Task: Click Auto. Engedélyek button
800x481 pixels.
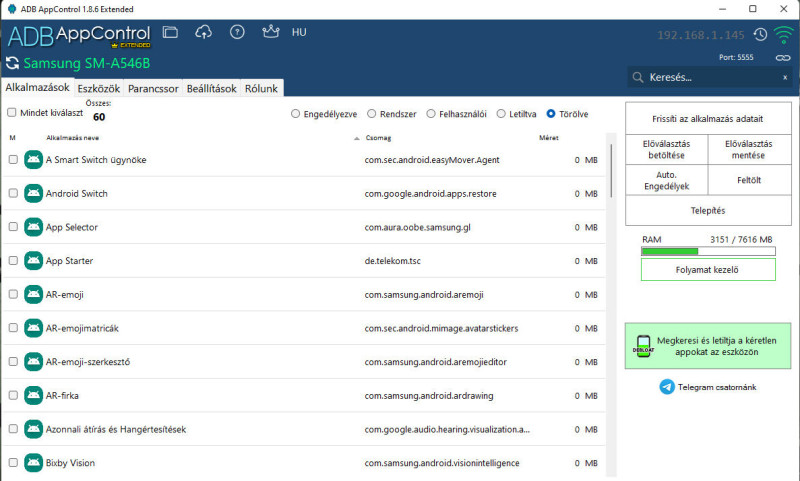Action: (x=666, y=180)
